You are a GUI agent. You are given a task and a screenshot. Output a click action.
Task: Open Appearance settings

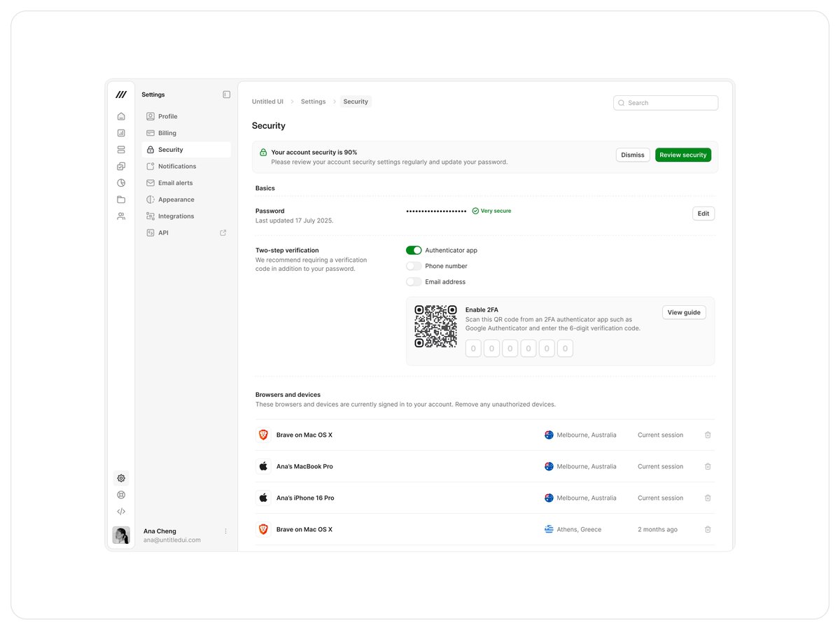pyautogui.click(x=186, y=199)
